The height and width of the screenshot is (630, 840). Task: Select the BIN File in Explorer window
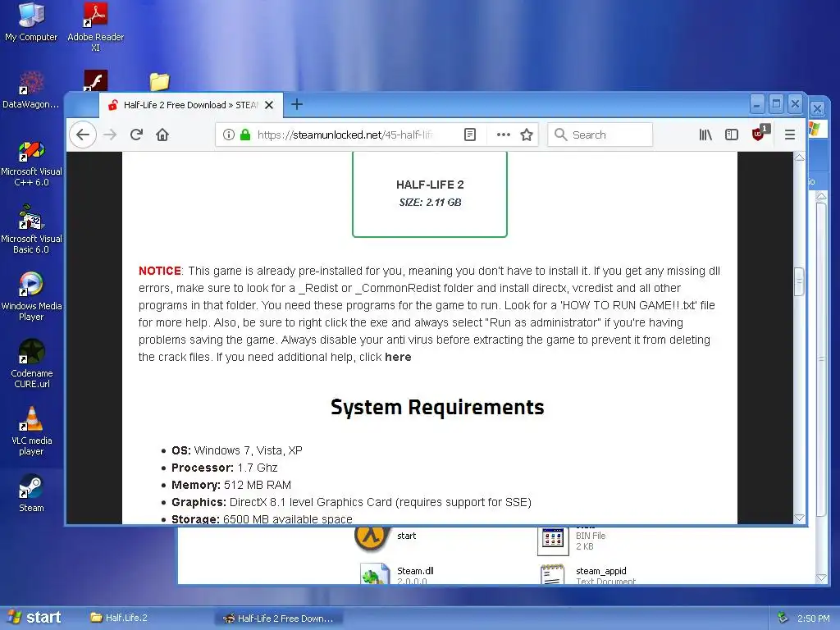click(572, 541)
